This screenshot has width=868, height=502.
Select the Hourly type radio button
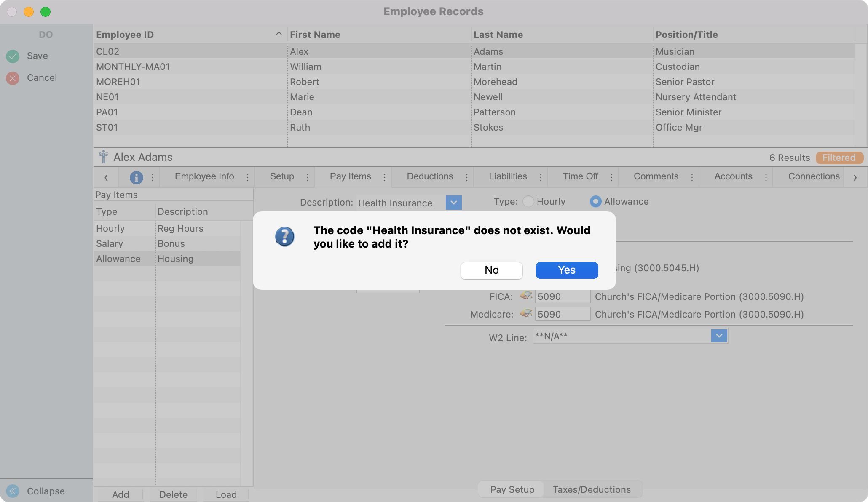click(x=528, y=201)
